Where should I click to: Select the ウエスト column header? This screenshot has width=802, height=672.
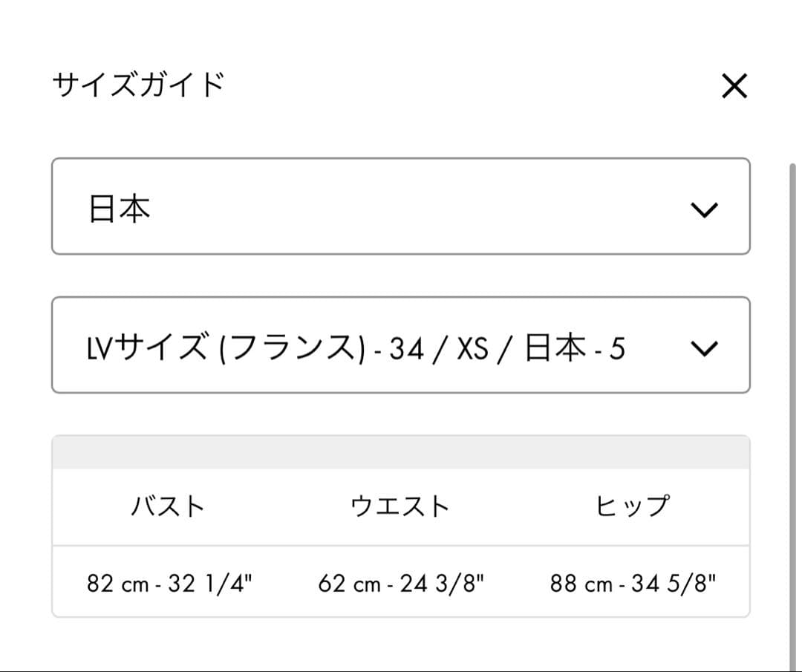click(x=401, y=506)
